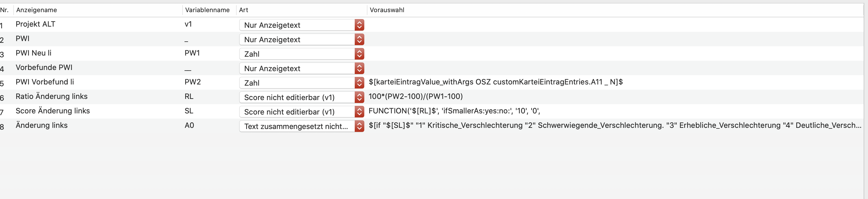Open Art dropdown for Projekt ALT row

tap(301, 25)
